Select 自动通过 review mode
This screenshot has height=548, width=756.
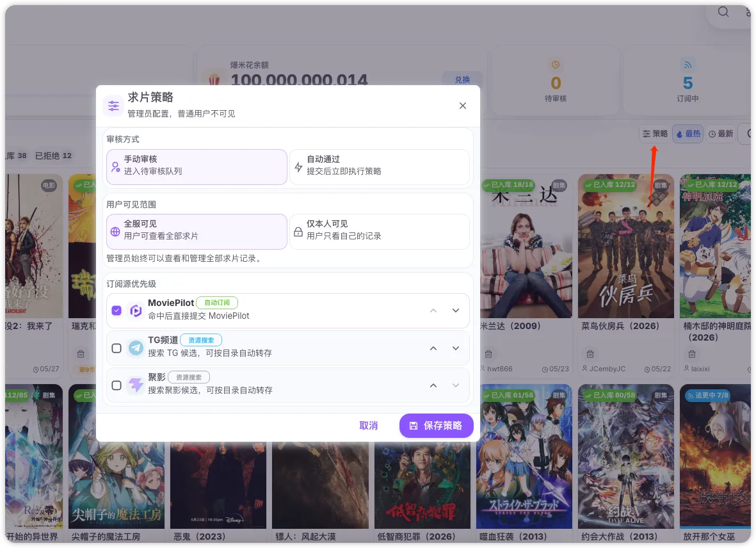click(x=380, y=166)
